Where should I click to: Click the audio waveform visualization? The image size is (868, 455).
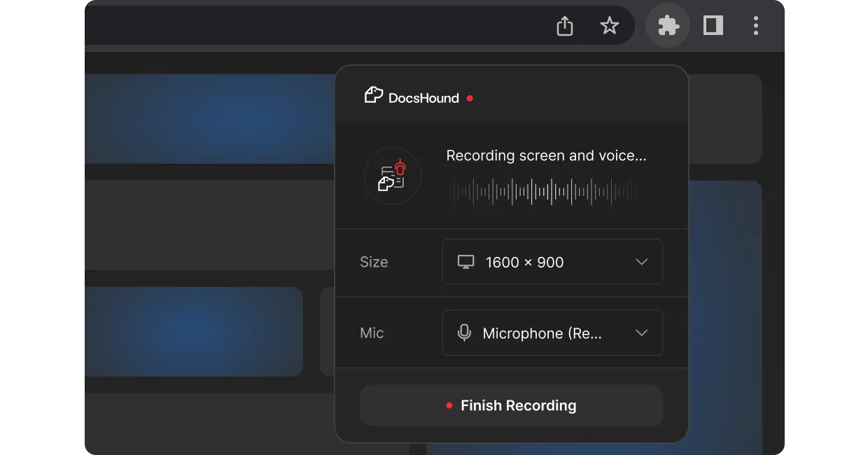543,192
